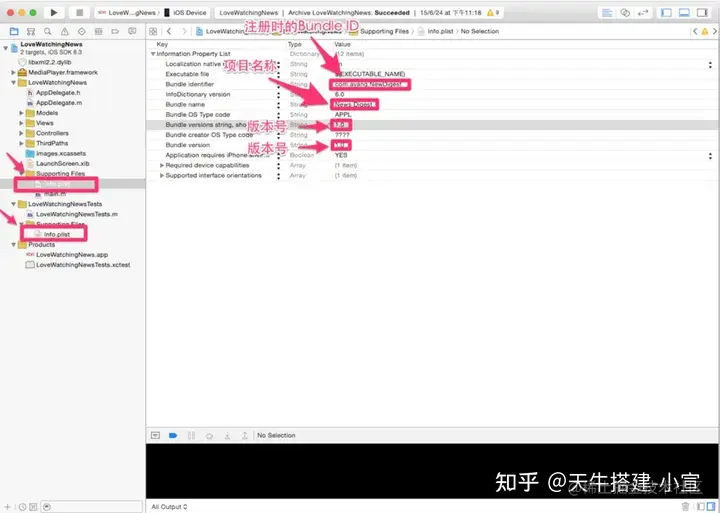
Task: Add a new file with the plus button
Action: [x=7, y=507]
